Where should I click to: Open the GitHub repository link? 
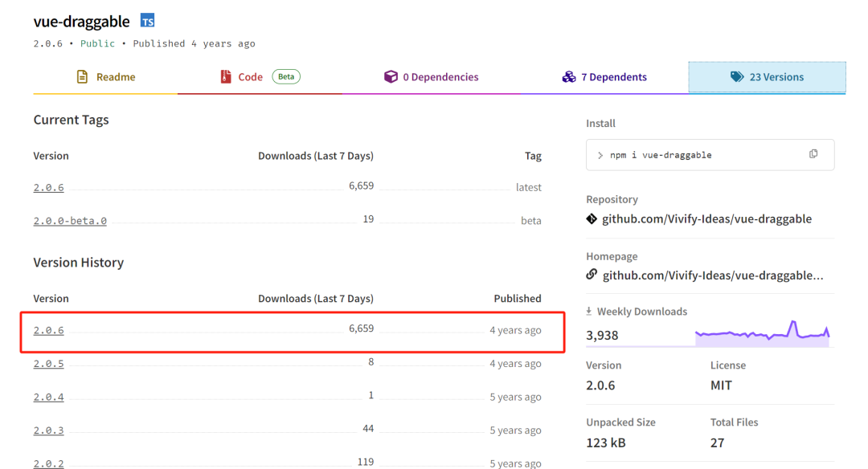coord(706,218)
